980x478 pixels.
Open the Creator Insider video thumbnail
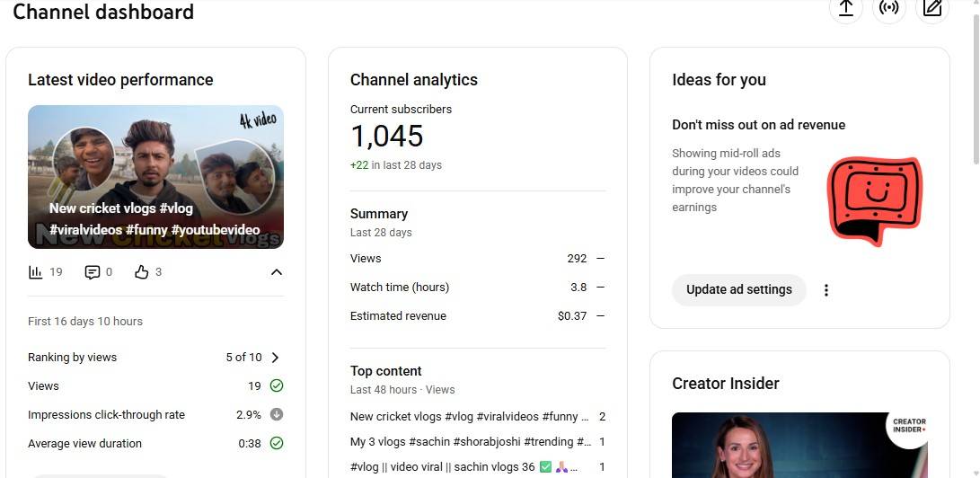click(799, 445)
